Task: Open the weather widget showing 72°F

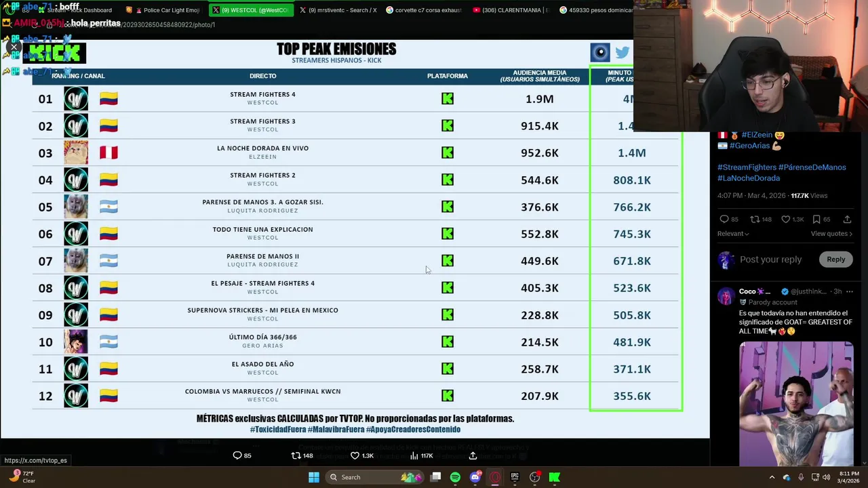Action: [22, 477]
